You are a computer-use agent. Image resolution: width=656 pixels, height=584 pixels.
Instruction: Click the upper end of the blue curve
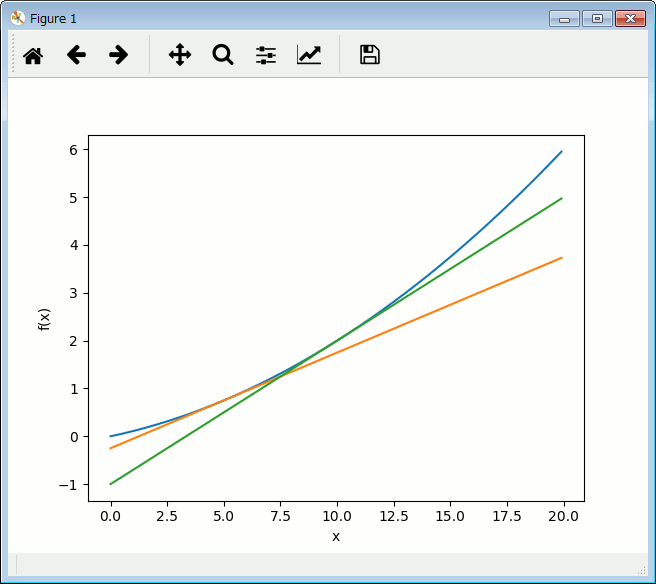pos(560,153)
